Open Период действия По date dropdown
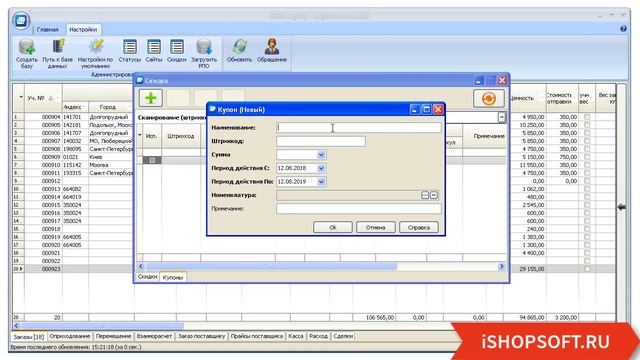Image resolution: width=640 pixels, height=360 pixels. tap(321, 182)
